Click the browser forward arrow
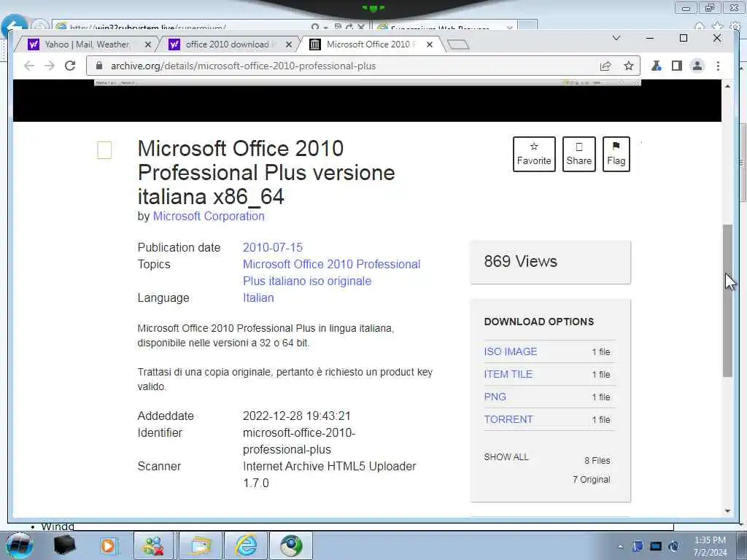The width and height of the screenshot is (747, 560). point(50,66)
